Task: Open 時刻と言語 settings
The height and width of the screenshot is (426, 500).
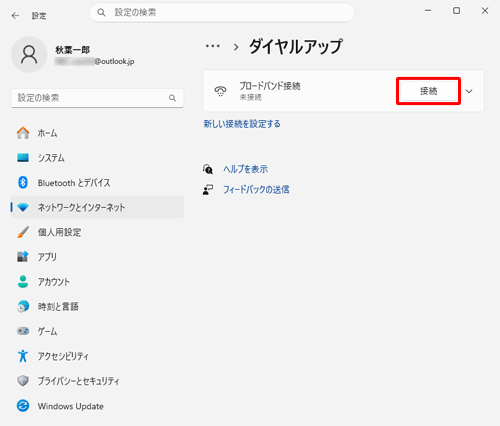Action: 97,306
